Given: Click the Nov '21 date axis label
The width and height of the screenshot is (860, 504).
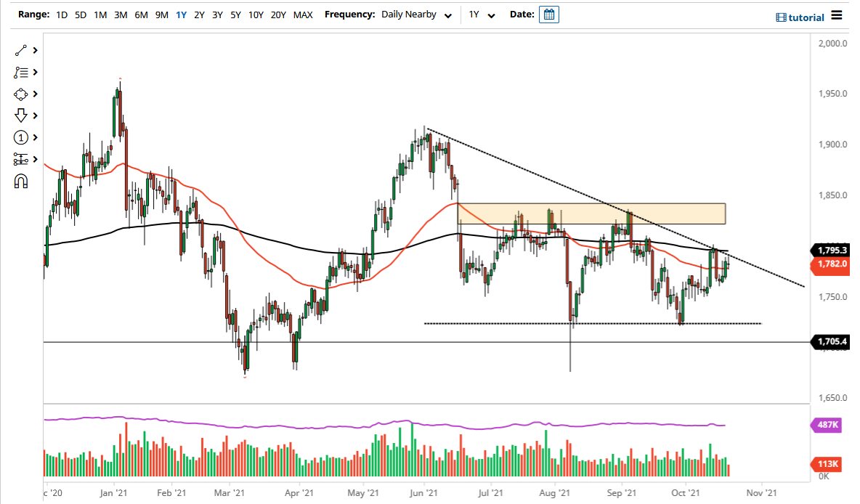Looking at the screenshot, I should [761, 492].
